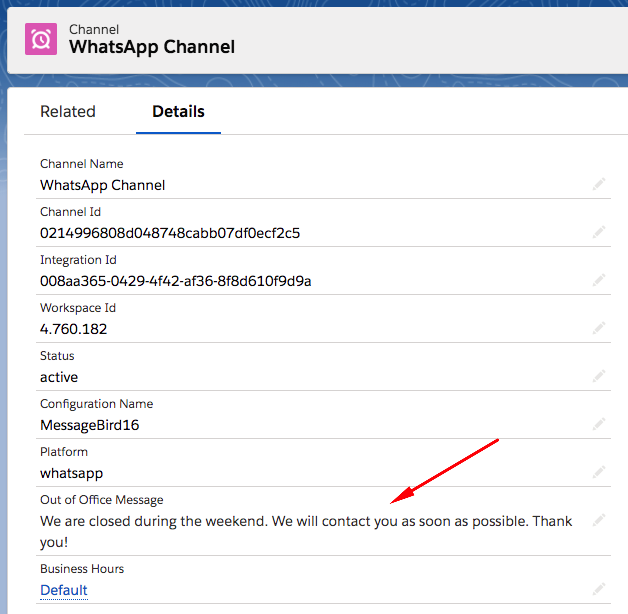This screenshot has width=628, height=614.
Task: Edit the Status field via pencil icon
Action: (x=598, y=376)
